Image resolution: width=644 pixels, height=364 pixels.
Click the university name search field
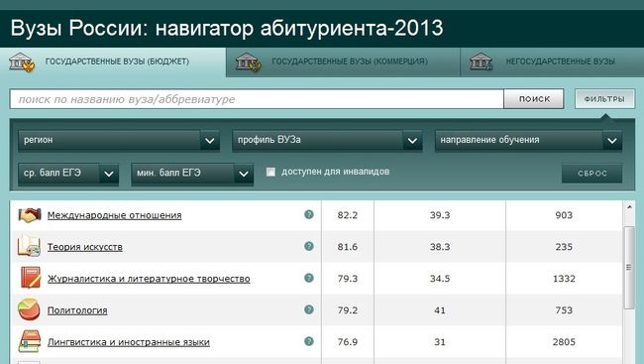pyautogui.click(x=257, y=99)
